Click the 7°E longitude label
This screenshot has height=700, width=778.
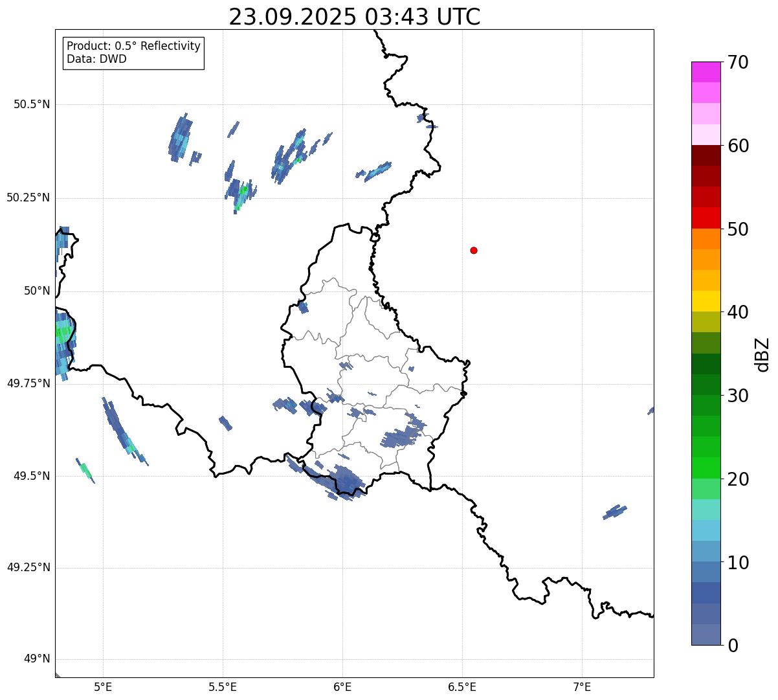coord(582,686)
